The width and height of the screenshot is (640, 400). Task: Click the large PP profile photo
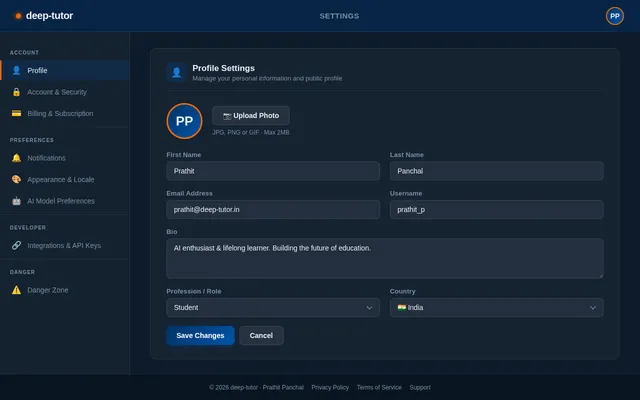click(x=184, y=120)
